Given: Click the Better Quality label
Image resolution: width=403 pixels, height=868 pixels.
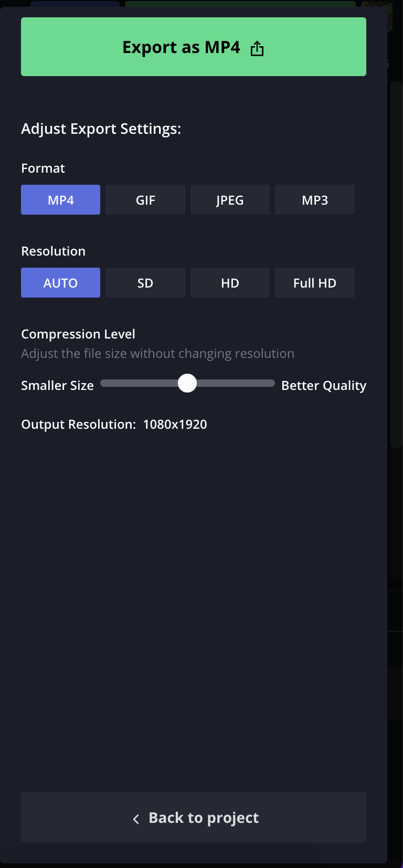Looking at the screenshot, I should pos(324,386).
